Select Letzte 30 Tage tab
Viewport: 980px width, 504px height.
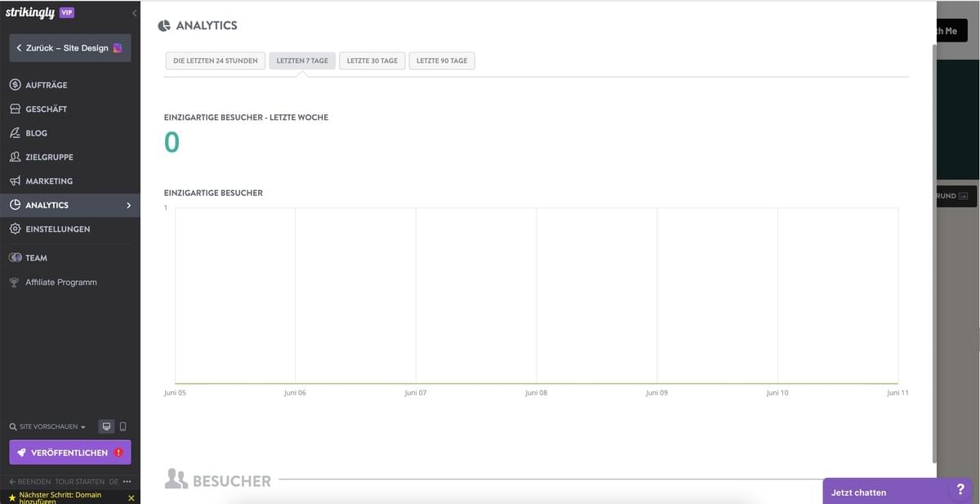[x=372, y=60]
